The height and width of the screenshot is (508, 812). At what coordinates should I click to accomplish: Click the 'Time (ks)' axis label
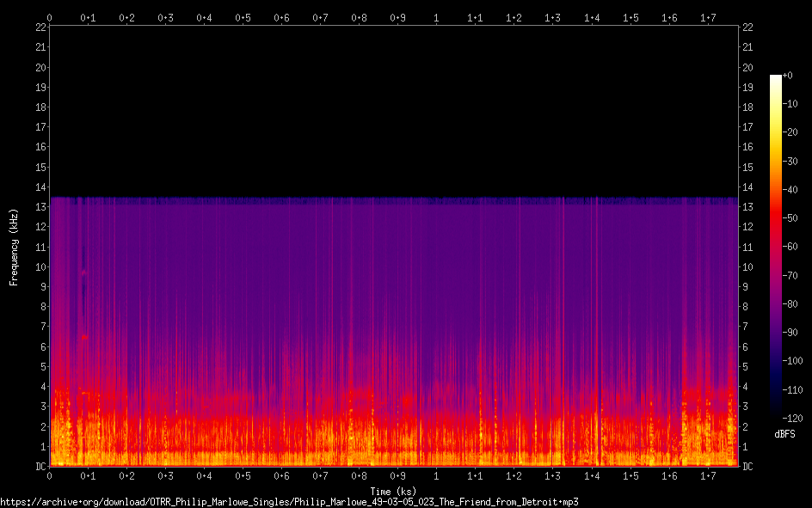393,491
